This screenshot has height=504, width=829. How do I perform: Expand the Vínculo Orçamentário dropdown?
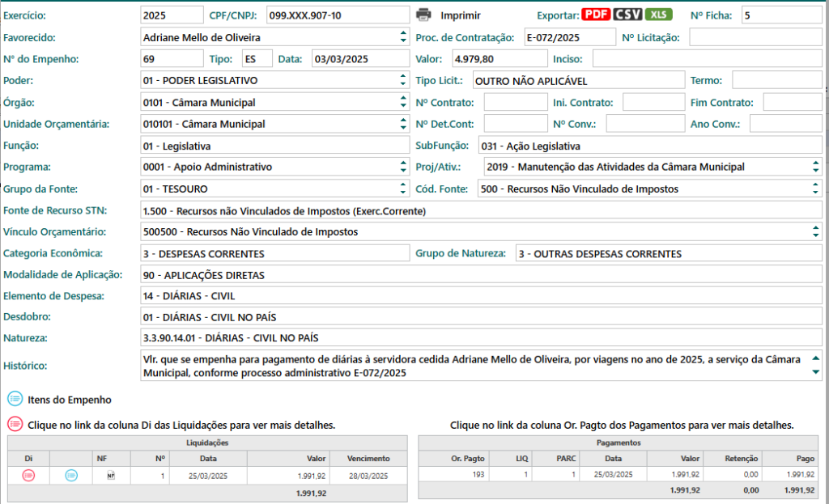[816, 232]
